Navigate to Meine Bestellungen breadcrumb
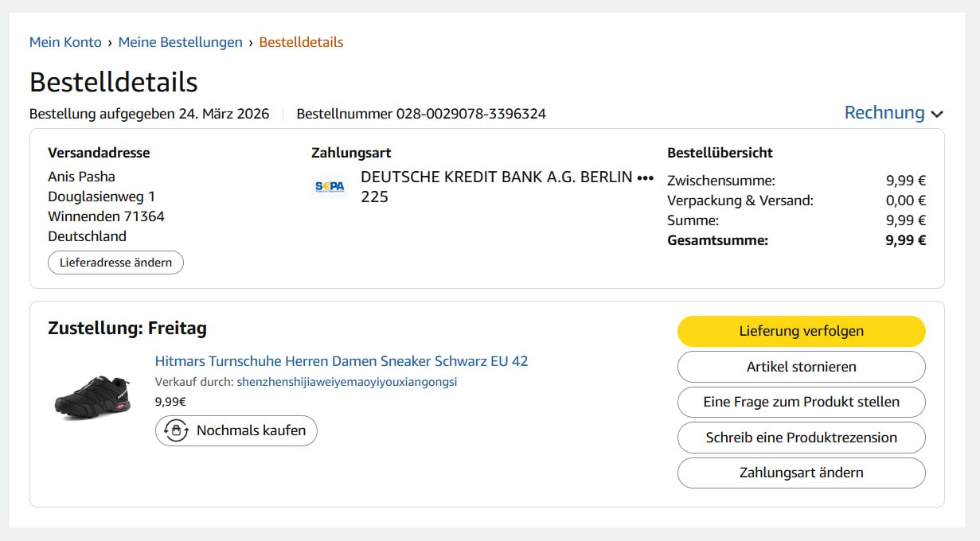This screenshot has width=980, height=541. 180,42
